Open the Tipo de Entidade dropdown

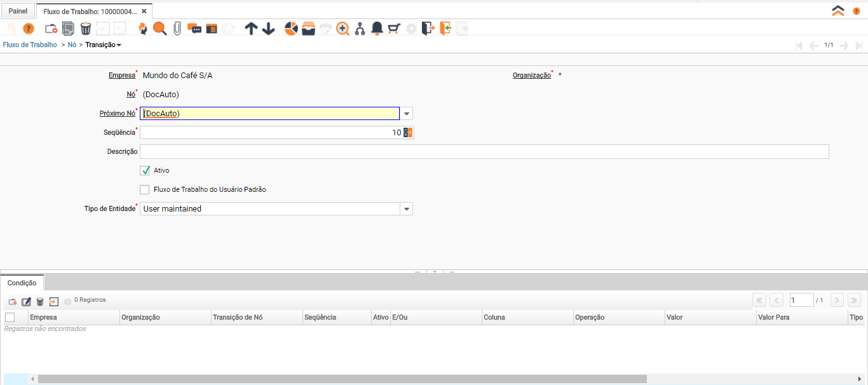click(407, 209)
